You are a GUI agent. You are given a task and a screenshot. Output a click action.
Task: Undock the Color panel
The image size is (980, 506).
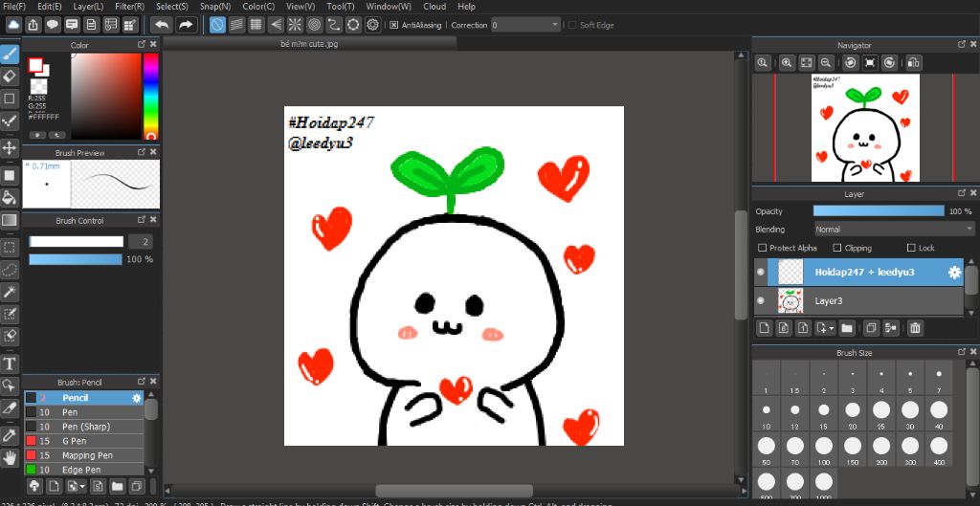point(142,45)
